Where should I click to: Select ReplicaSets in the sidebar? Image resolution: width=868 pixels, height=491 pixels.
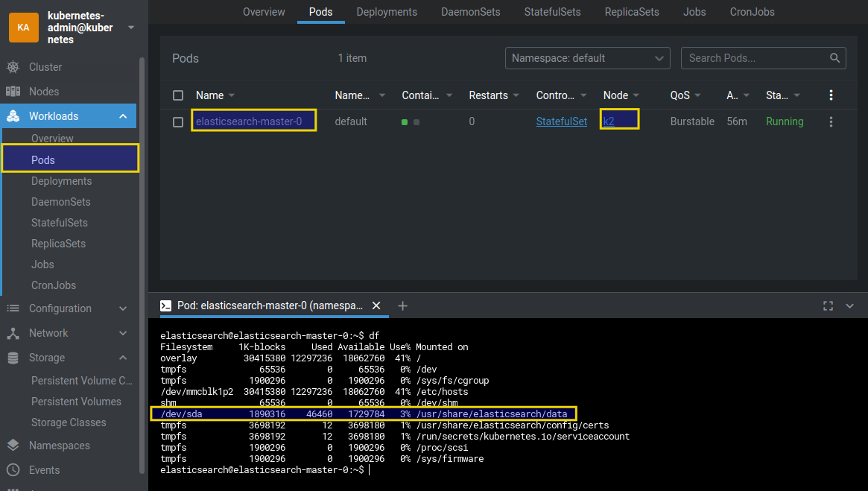[x=58, y=244]
